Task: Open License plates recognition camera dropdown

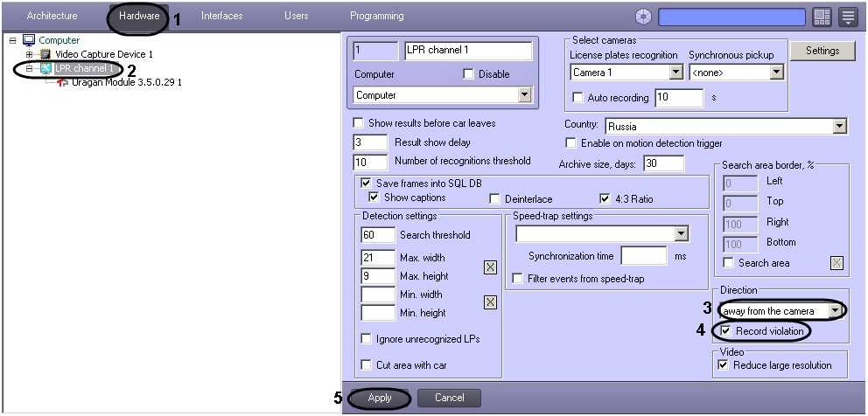Action: [675, 72]
